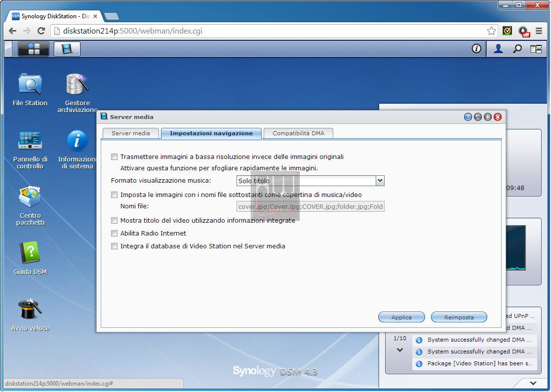The image size is (551, 392).
Task: Open Compatibilità DMA tab
Action: [x=298, y=133]
